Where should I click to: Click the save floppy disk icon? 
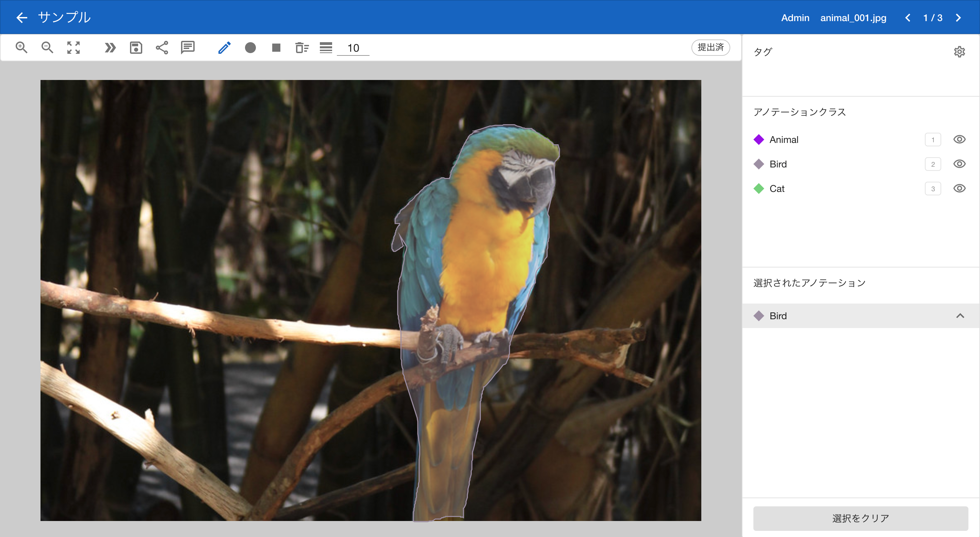[x=136, y=48]
